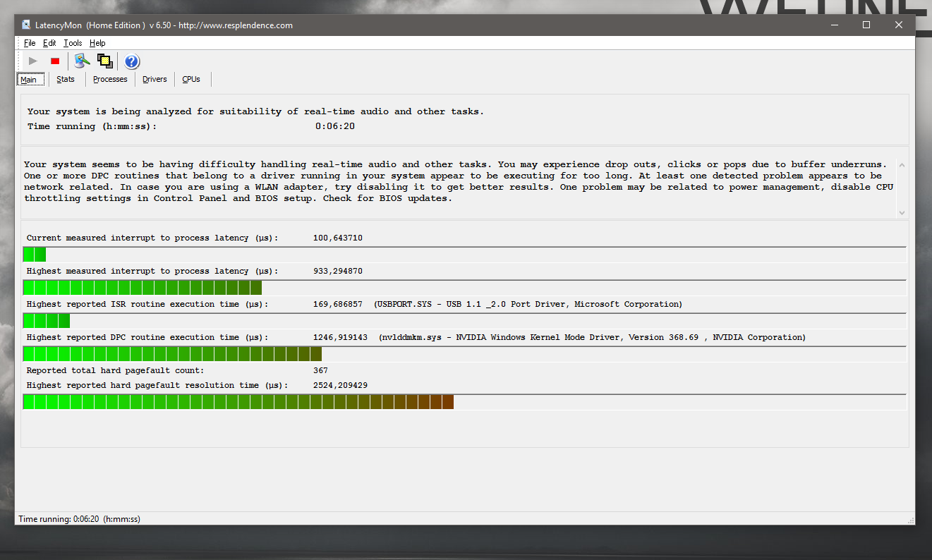Click the value 169,686857

[x=338, y=304]
